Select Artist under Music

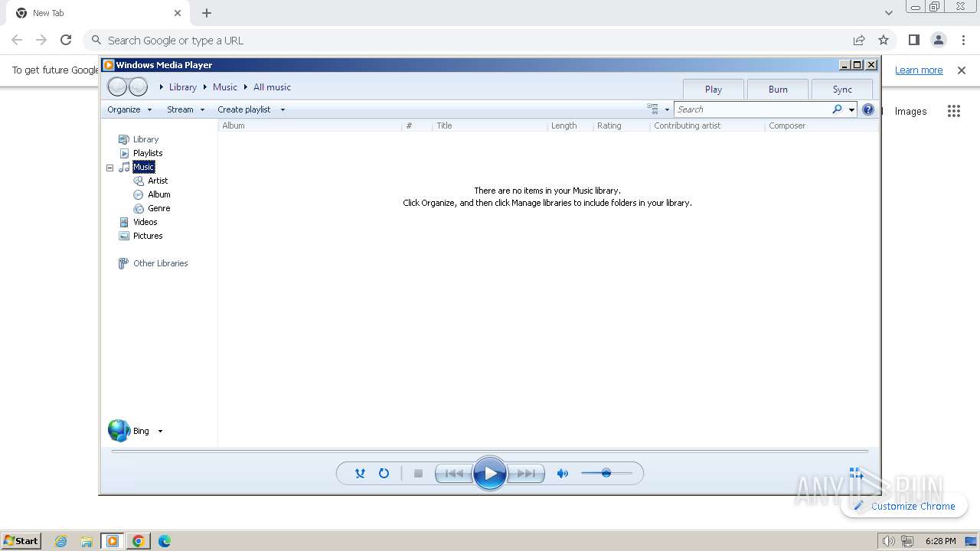click(158, 181)
